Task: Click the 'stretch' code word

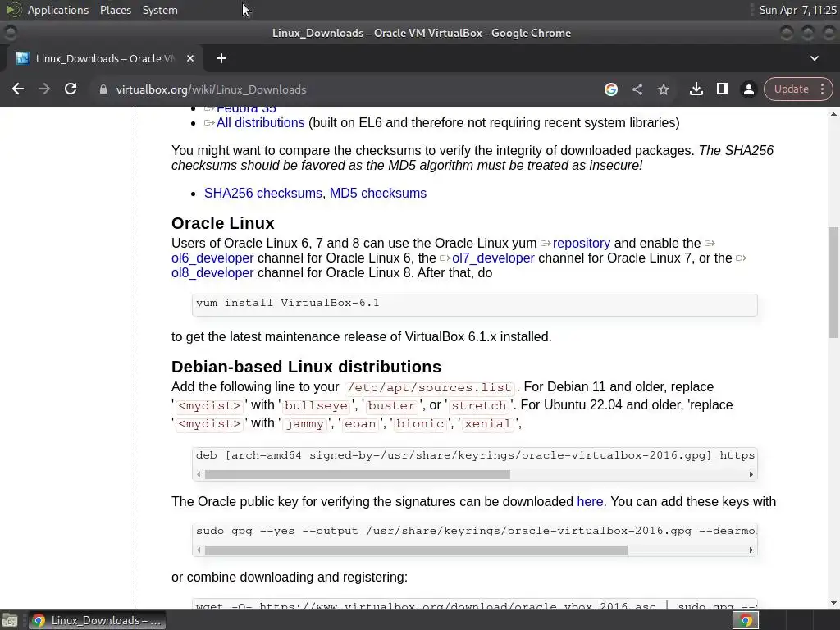Action: pyautogui.click(x=479, y=405)
